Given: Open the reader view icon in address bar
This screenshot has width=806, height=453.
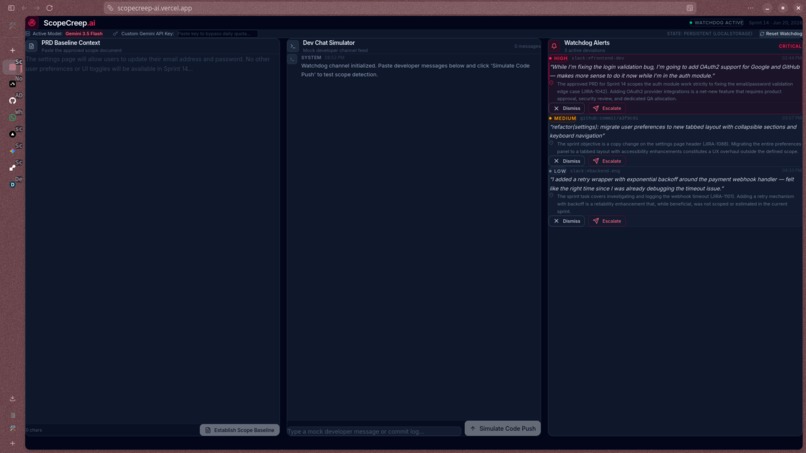Looking at the screenshot, I should (690, 8).
